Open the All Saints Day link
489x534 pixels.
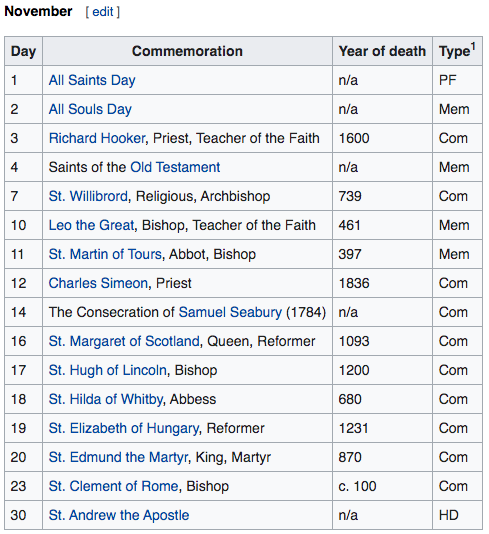pyautogui.click(x=92, y=80)
